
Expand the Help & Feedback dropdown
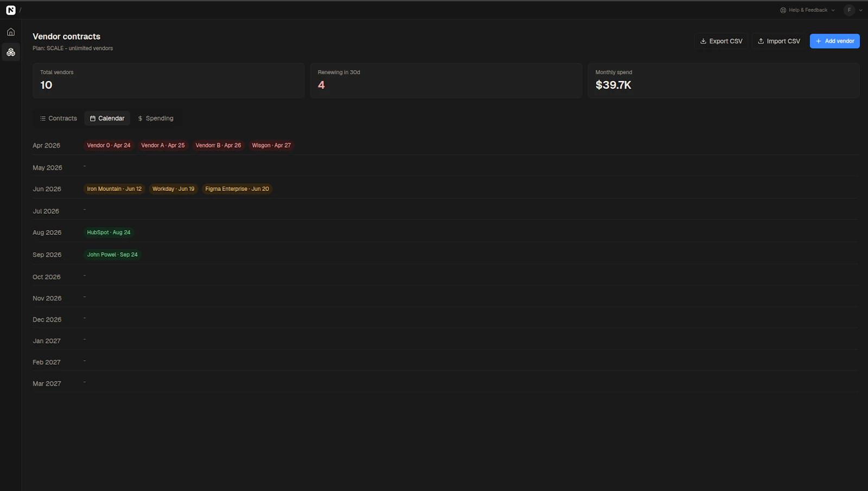pos(807,10)
